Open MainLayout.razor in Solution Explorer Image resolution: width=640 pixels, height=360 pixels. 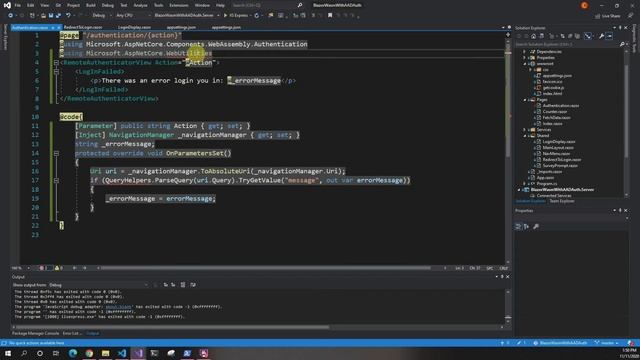coord(558,148)
